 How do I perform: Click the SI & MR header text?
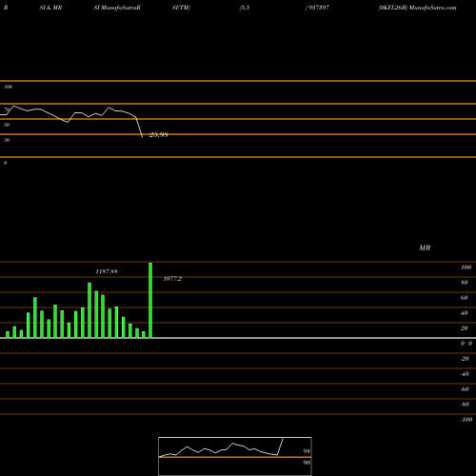tap(50, 8)
